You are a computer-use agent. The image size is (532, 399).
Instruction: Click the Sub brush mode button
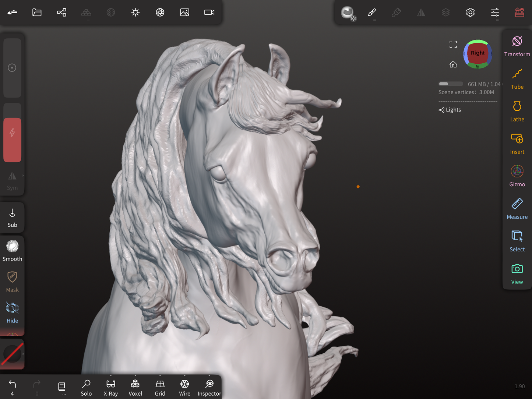click(x=12, y=218)
